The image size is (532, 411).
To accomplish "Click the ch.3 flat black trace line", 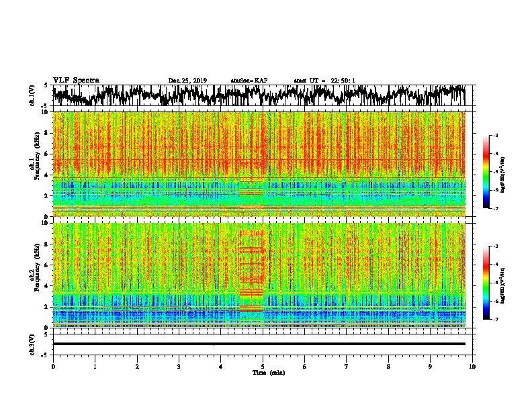I will pyautogui.click(x=259, y=344).
